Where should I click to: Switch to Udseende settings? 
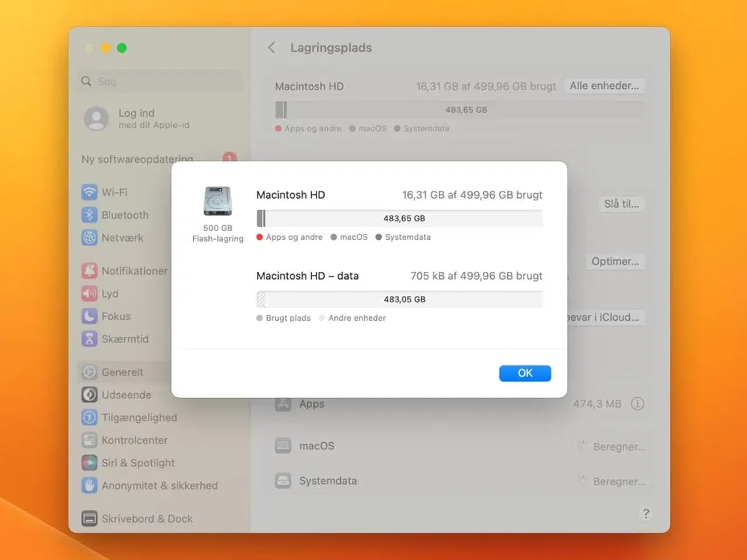click(x=126, y=395)
